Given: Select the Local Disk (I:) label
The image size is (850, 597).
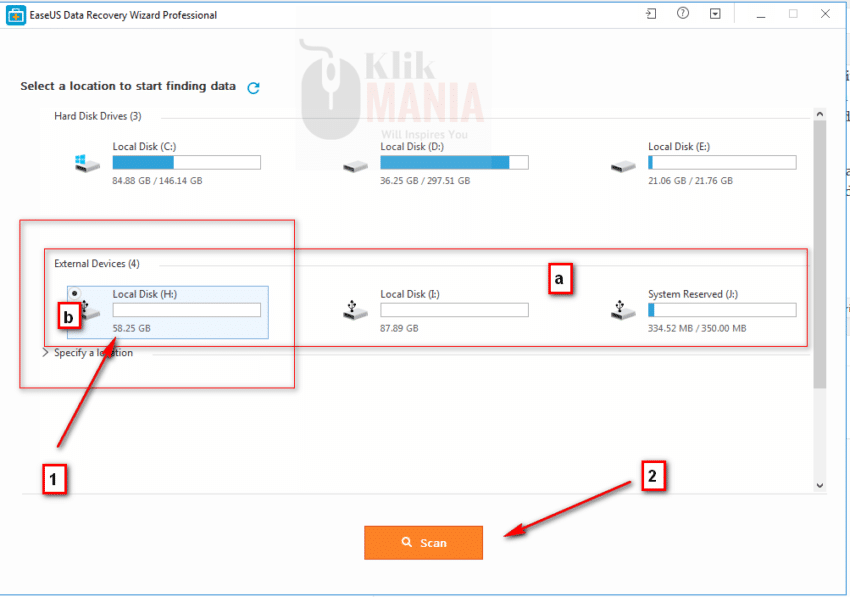Looking at the screenshot, I should click(410, 294).
